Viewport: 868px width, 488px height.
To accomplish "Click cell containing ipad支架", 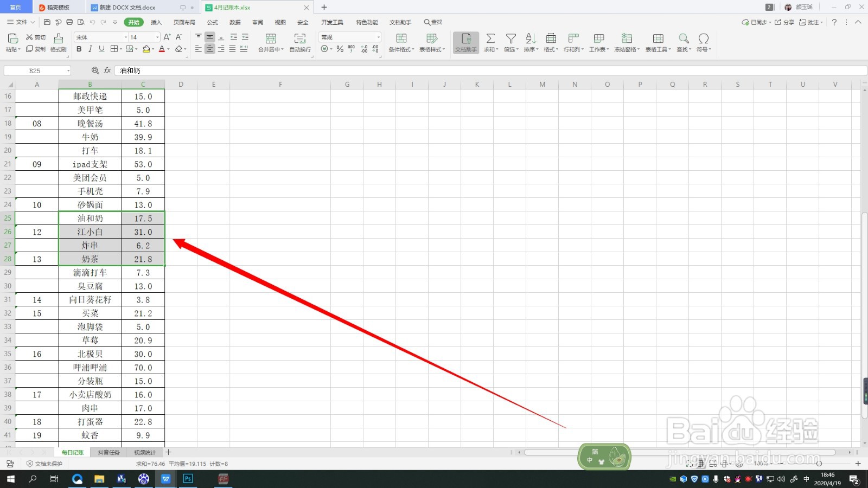I will coord(90,164).
